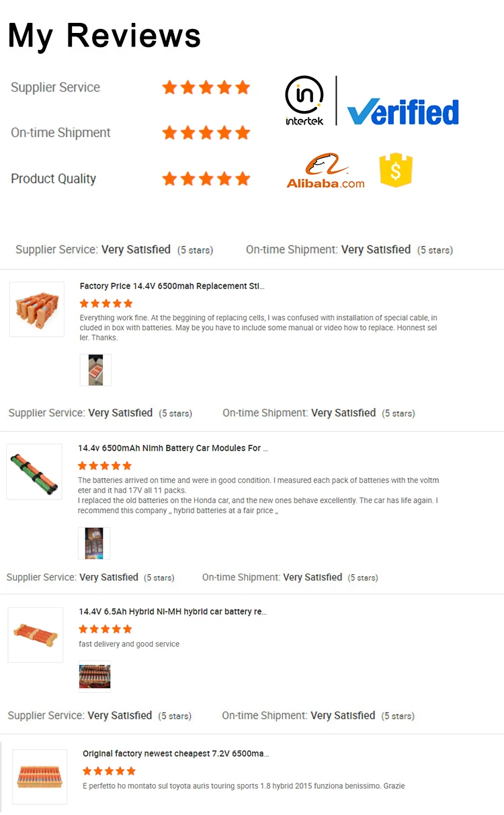Image resolution: width=504 pixels, height=815 pixels.
Task: Click the Alibaba.com logo
Action: coord(326,171)
